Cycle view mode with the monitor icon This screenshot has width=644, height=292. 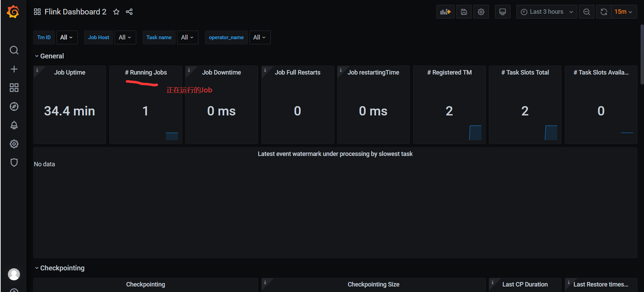point(503,12)
